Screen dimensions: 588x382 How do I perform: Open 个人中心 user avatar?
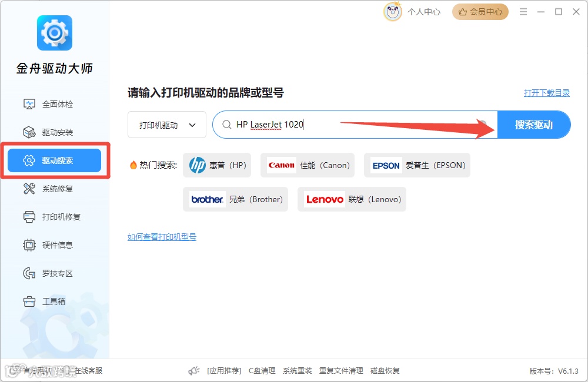pyautogui.click(x=393, y=12)
